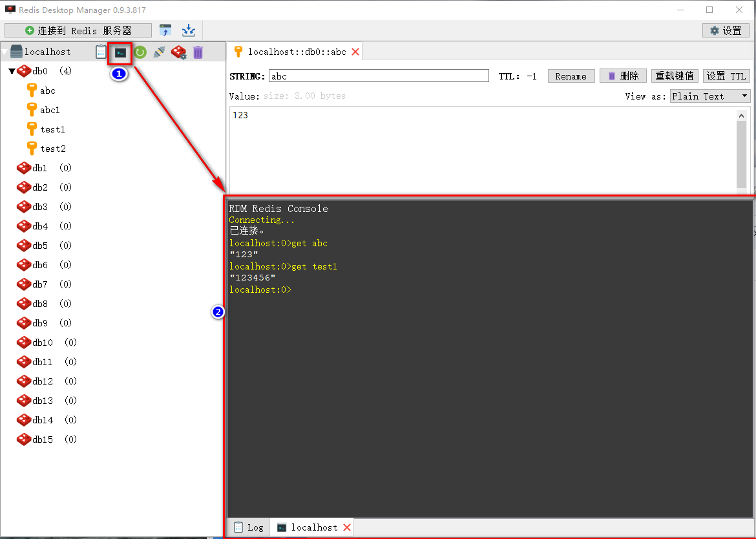
Task: Click the value text area showing 123
Action: 483,149
